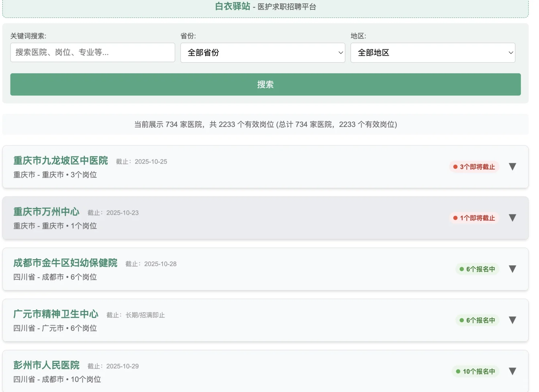Expand the 广元市精神卫生中心 job details
Screen dimensions: 539x392
[512, 320]
